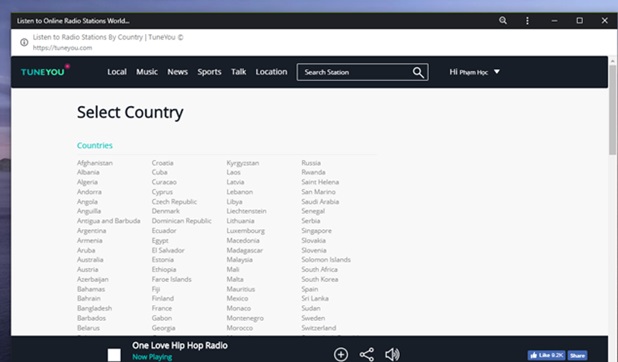Mute audio with the speaker icon
This screenshot has width=618, height=362.
(392, 354)
